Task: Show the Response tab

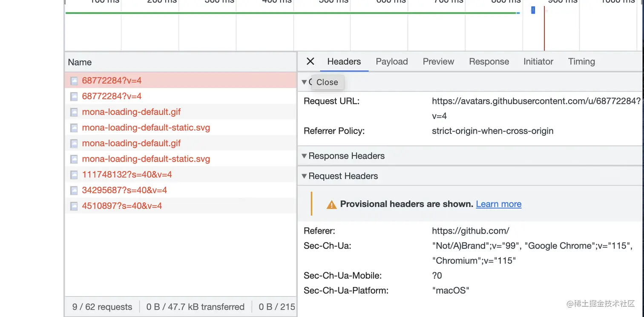Action: coord(489,62)
